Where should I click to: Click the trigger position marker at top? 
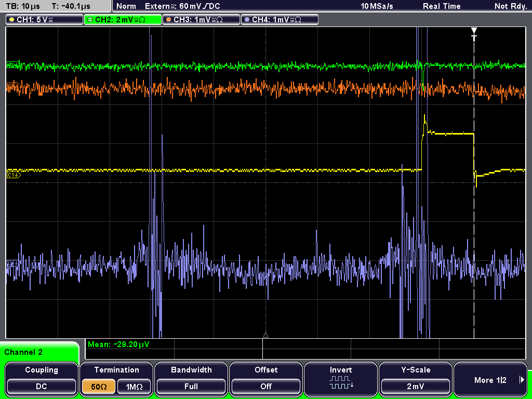tap(474, 34)
